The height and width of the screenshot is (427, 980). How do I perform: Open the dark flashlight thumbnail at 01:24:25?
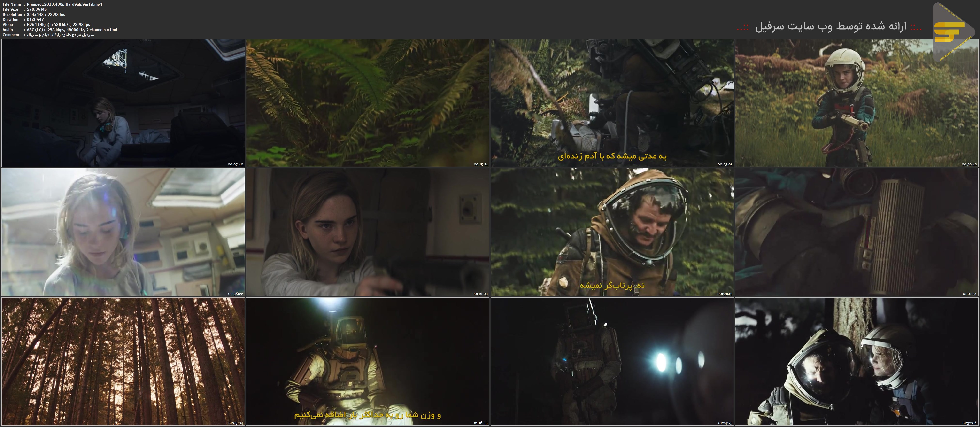612,362
